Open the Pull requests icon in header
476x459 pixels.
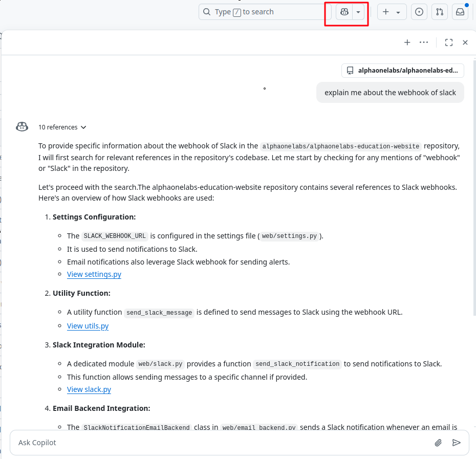coord(440,12)
